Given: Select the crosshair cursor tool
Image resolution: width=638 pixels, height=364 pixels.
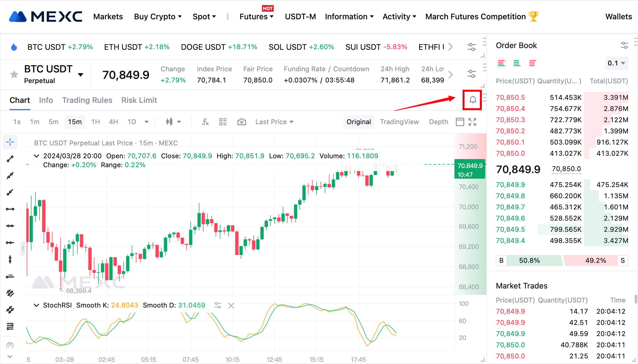Looking at the screenshot, I should point(10,142).
